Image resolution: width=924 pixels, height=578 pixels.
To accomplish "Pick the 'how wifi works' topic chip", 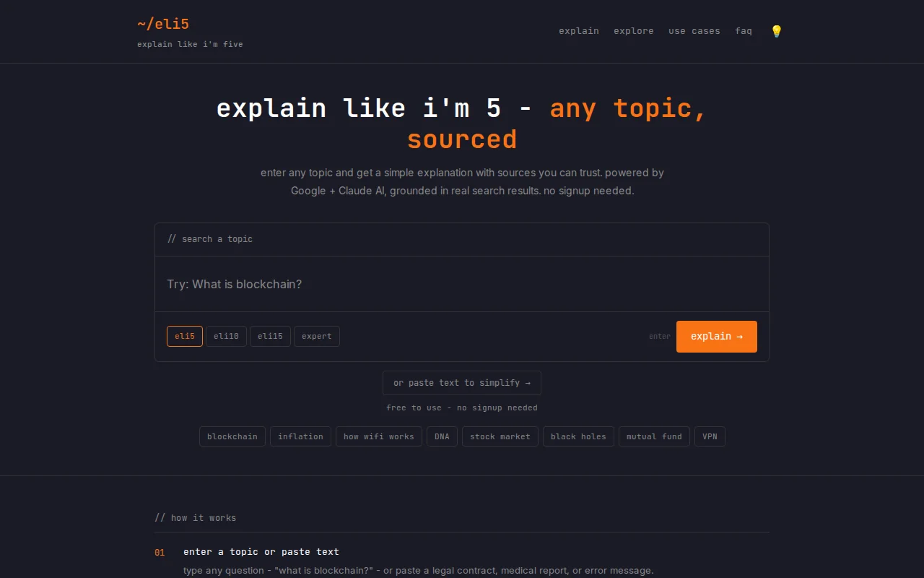I will (379, 436).
